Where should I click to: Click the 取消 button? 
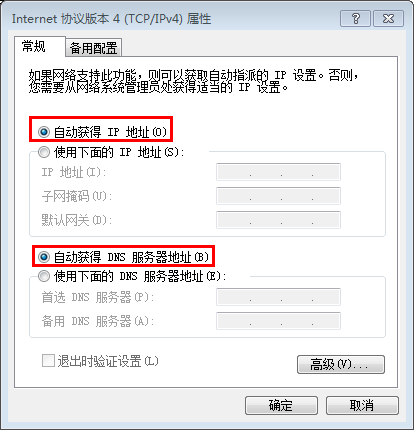362,405
